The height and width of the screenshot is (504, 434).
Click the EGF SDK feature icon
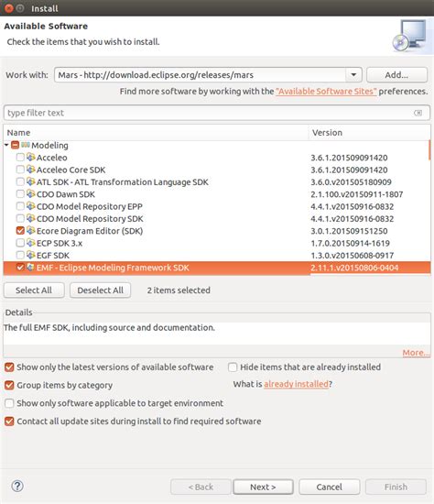pos(31,255)
